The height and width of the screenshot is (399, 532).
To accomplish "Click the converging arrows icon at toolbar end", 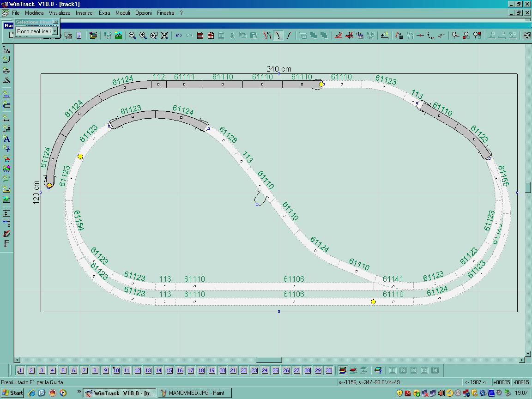I will pyautogui.click(x=527, y=35).
